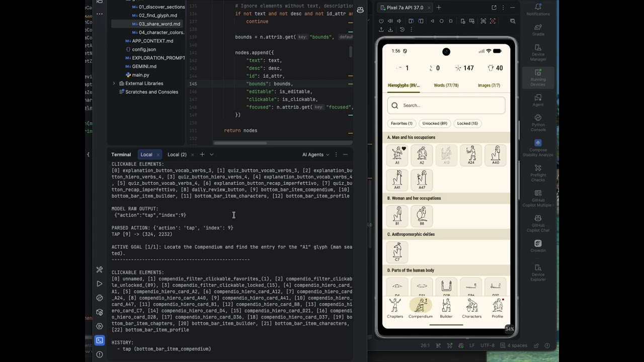644x362 pixels.
Task: Tap Compendium in app bottom bar
Action: (x=421, y=309)
